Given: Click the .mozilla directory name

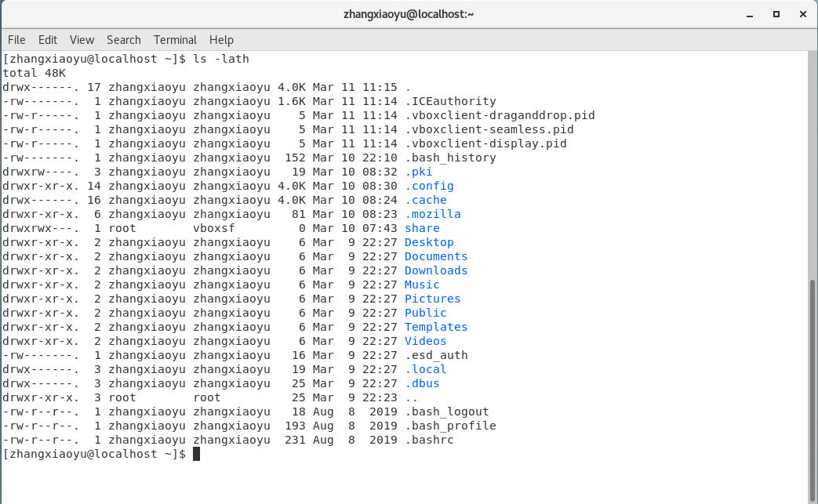Looking at the screenshot, I should (432, 214).
